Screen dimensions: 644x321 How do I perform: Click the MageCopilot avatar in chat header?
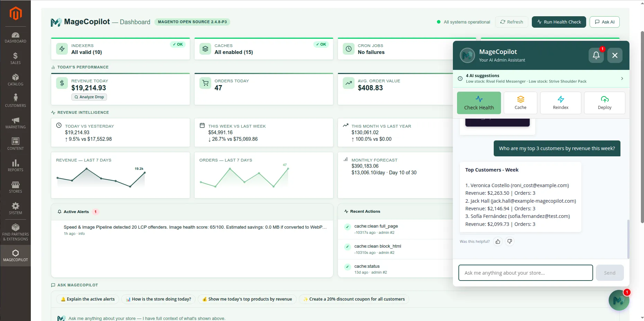467,55
